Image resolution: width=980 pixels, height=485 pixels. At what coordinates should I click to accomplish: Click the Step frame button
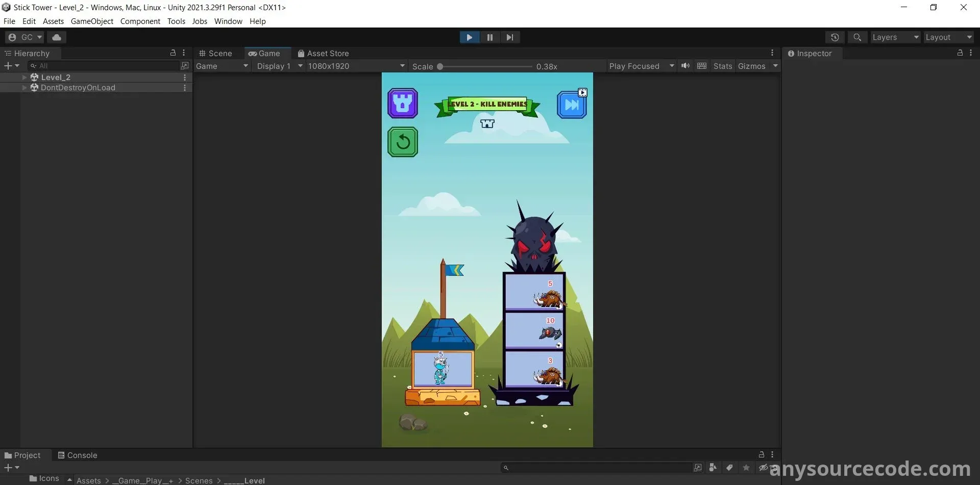(x=509, y=37)
